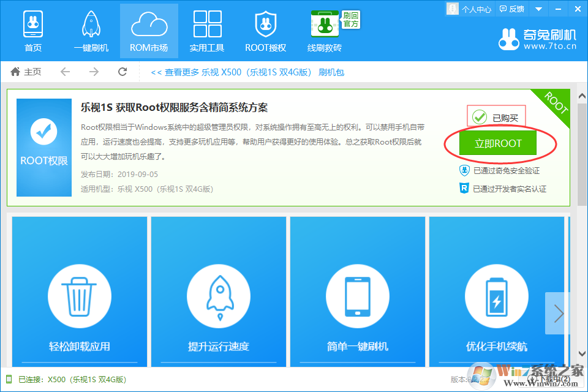Screen dimensions: 588x392
Task: Click the 已通过开发者实名认证 text
Action: pyautogui.click(x=510, y=189)
